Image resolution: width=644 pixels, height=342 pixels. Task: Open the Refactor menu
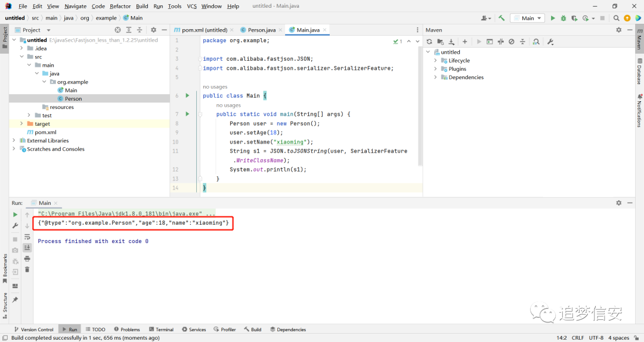click(x=120, y=6)
